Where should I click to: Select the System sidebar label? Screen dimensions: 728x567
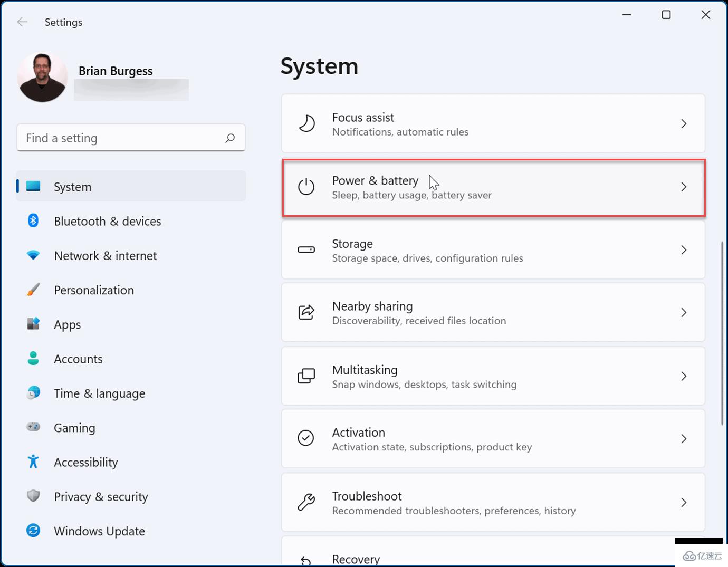[x=73, y=187]
